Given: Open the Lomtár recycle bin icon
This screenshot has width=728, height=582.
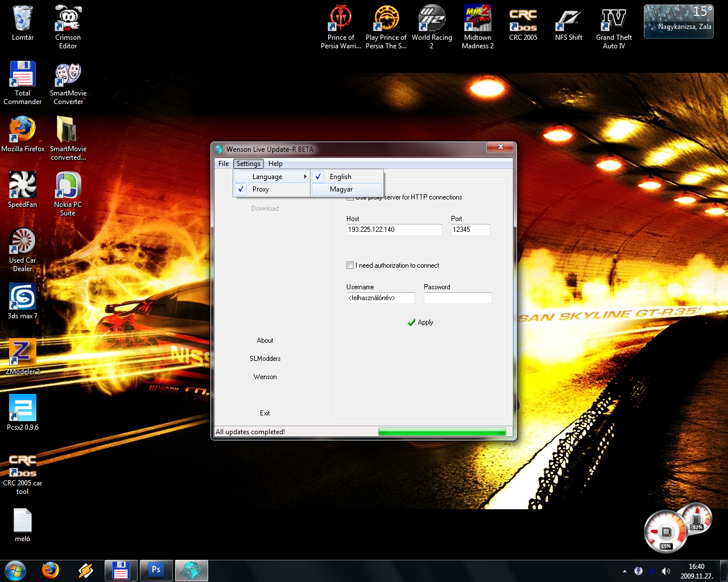Looking at the screenshot, I should [23, 23].
